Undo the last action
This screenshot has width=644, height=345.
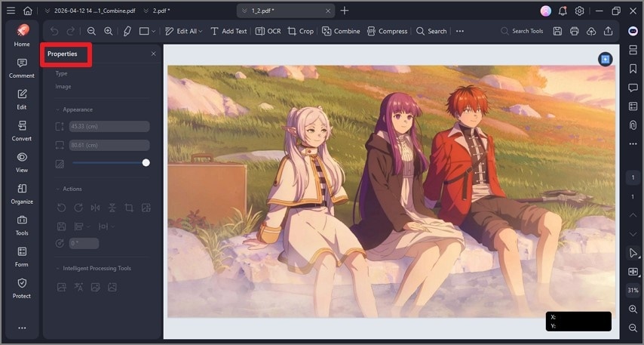coord(54,31)
